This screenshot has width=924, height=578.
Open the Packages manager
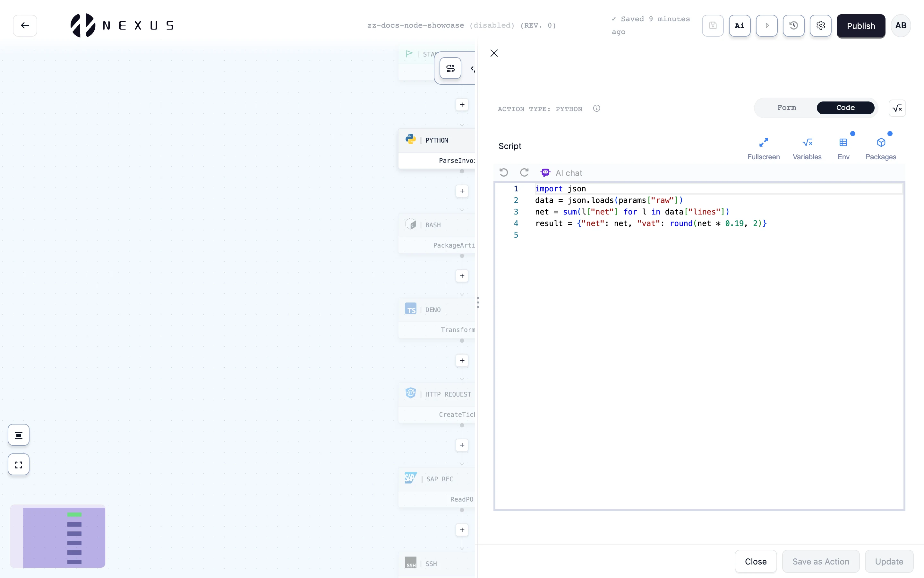880,149
